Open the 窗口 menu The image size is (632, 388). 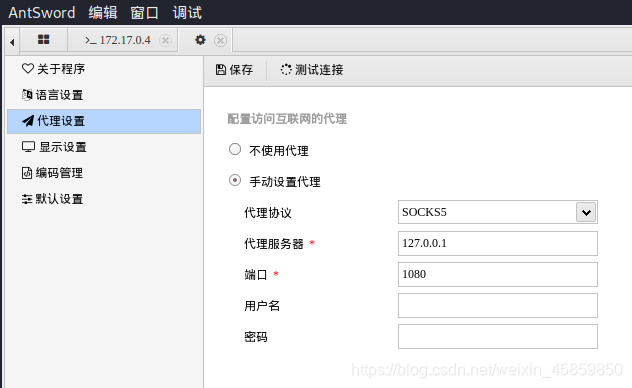[x=144, y=12]
